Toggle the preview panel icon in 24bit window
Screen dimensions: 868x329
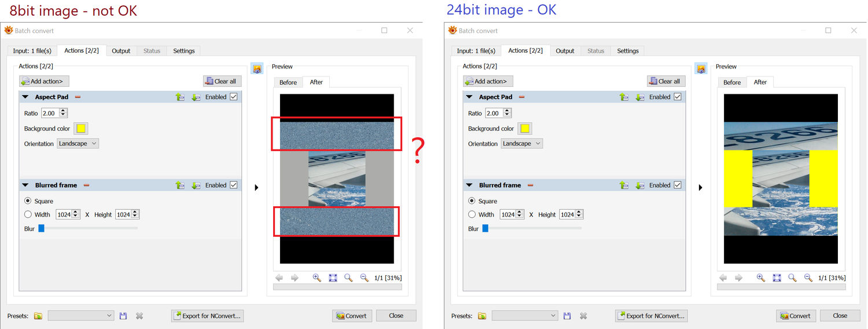click(701, 68)
